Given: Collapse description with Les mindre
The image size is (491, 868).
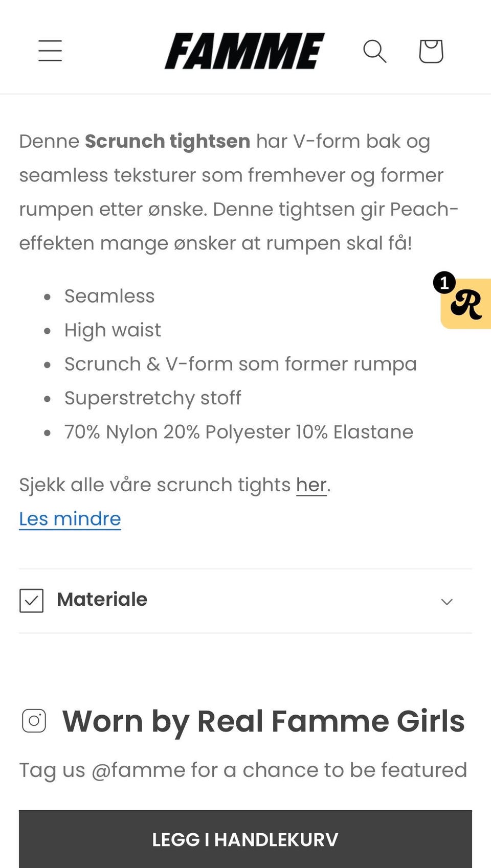Looking at the screenshot, I should [70, 519].
